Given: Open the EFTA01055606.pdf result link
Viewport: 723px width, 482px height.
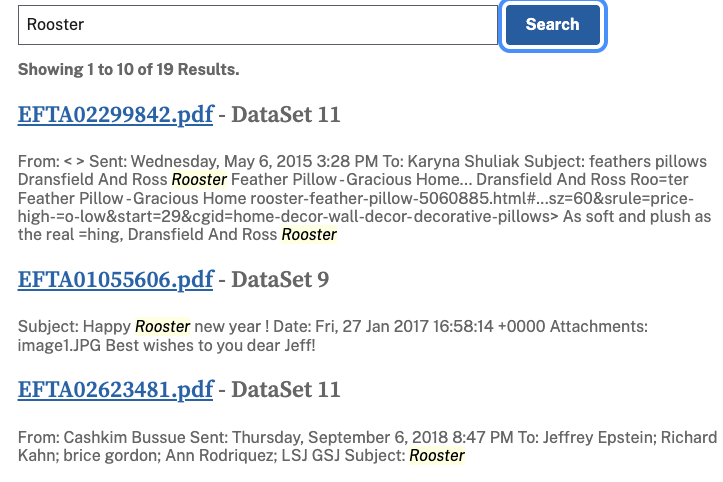Looking at the screenshot, I should click(115, 279).
